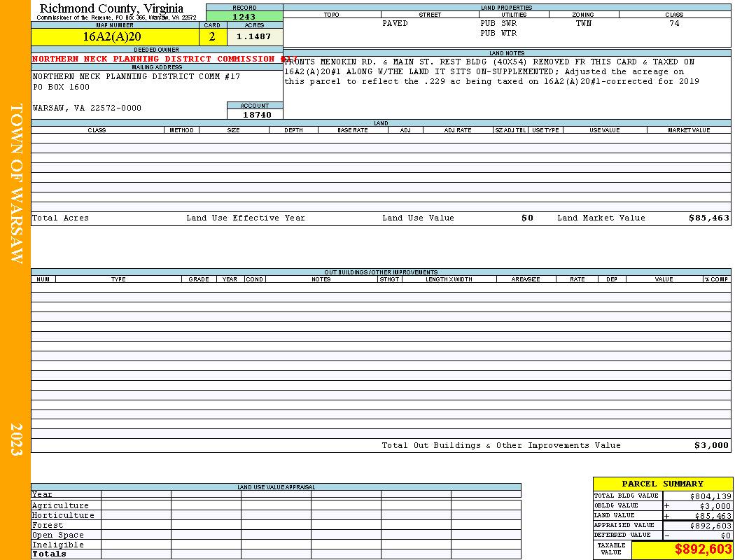Click the OBLDG VALUE $3,000 in summary
The image size is (735, 560).
tap(715, 506)
